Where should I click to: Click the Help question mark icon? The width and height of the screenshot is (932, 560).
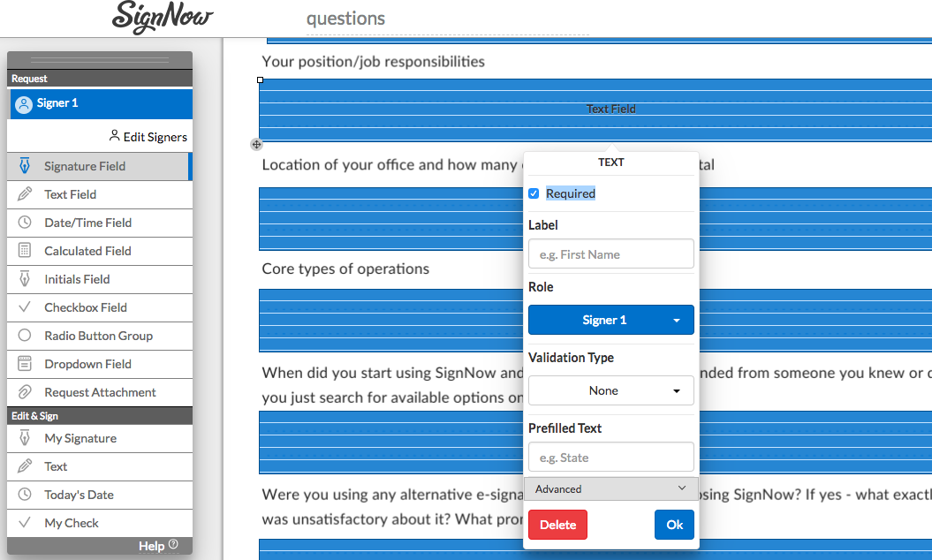point(173,545)
